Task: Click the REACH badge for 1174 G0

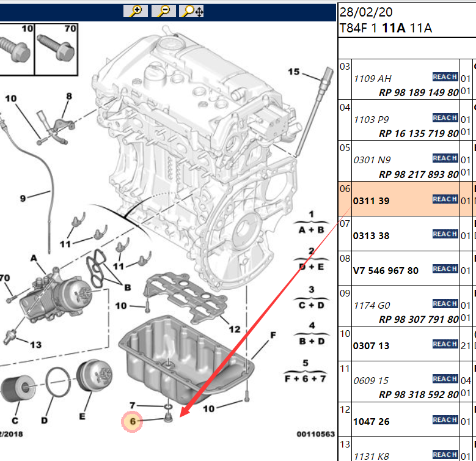Action: tap(445, 304)
